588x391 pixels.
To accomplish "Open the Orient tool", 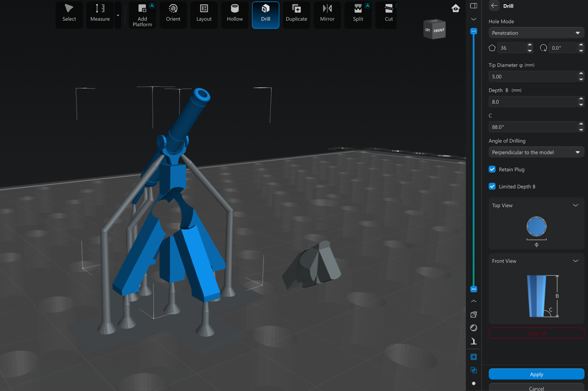I will [x=173, y=14].
